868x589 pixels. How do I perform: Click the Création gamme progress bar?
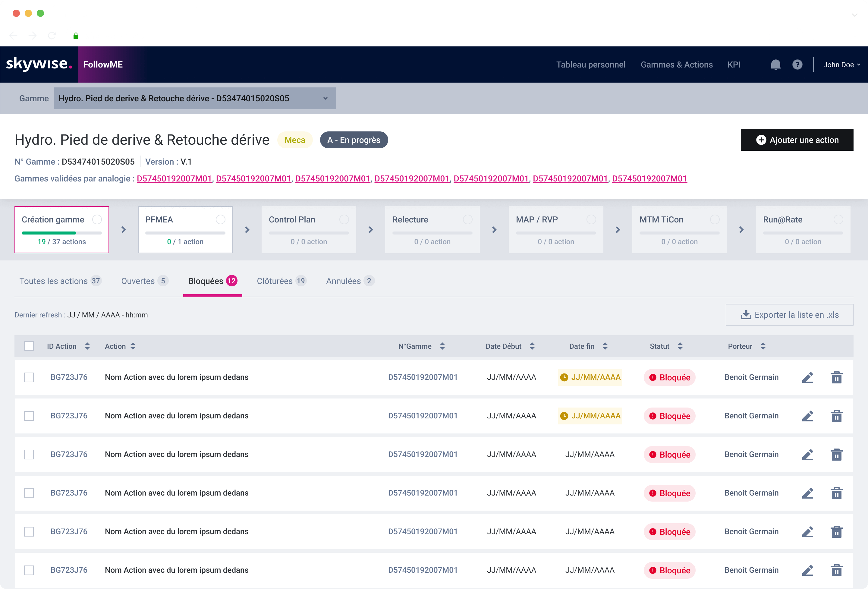pos(61,233)
